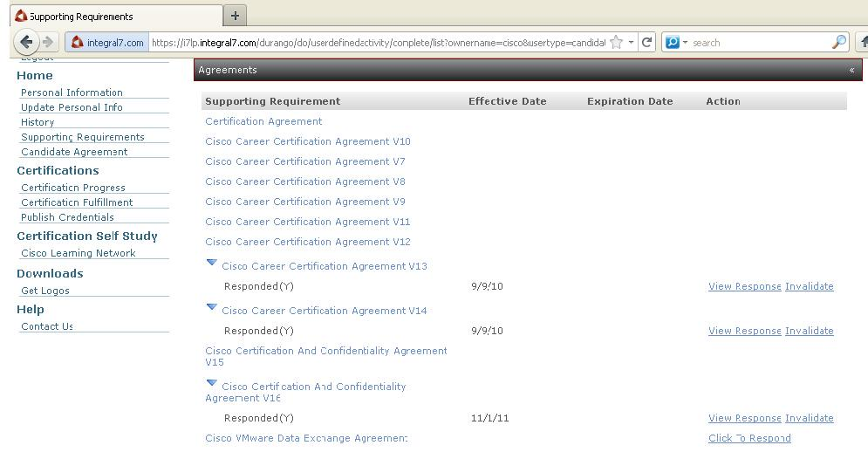The height and width of the screenshot is (459, 868).
Task: Click To Respond for VMware Data Exchange Agreement
Action: [x=749, y=438]
